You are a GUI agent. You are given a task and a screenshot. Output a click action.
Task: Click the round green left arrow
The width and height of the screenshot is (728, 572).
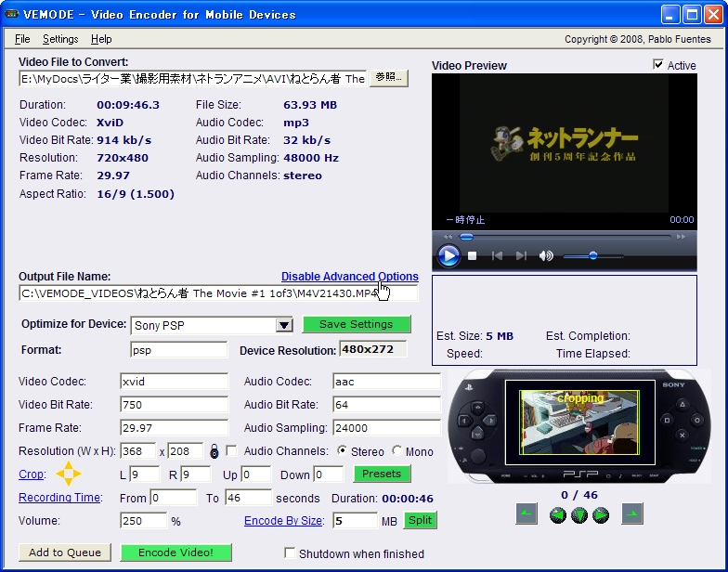(557, 514)
